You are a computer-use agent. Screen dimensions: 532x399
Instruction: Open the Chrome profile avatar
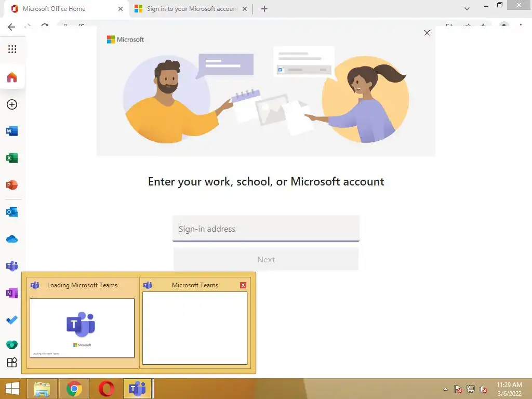click(504, 26)
